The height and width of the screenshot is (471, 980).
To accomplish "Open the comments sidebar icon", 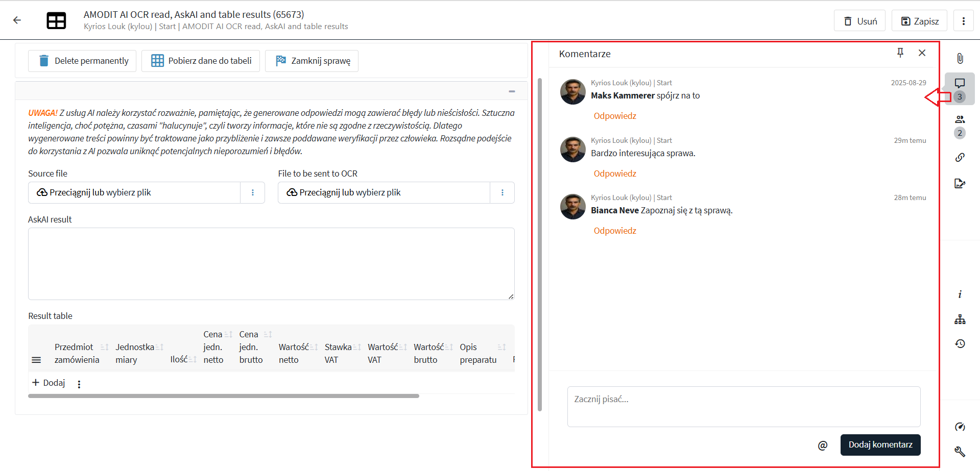I will click(x=960, y=83).
